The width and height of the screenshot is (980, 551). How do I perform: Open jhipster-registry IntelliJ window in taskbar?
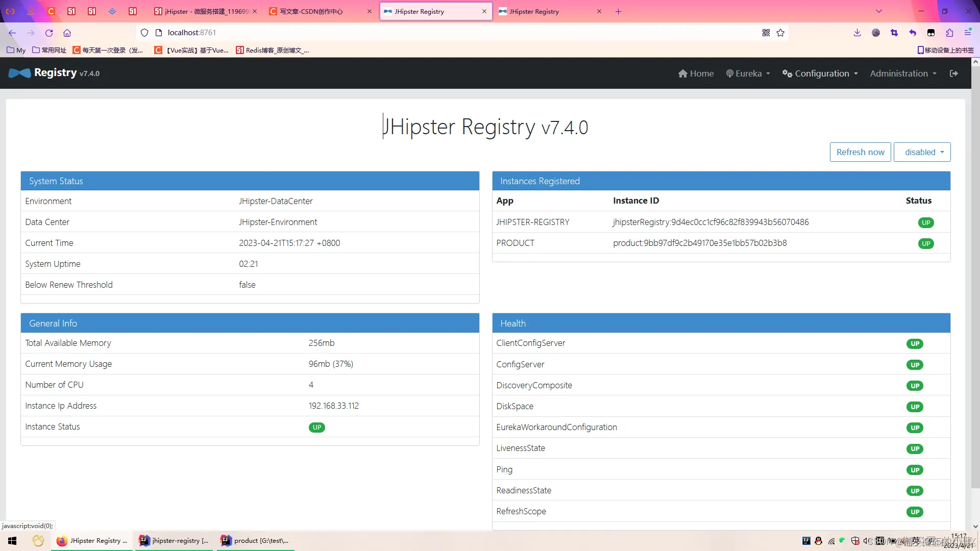click(x=175, y=541)
